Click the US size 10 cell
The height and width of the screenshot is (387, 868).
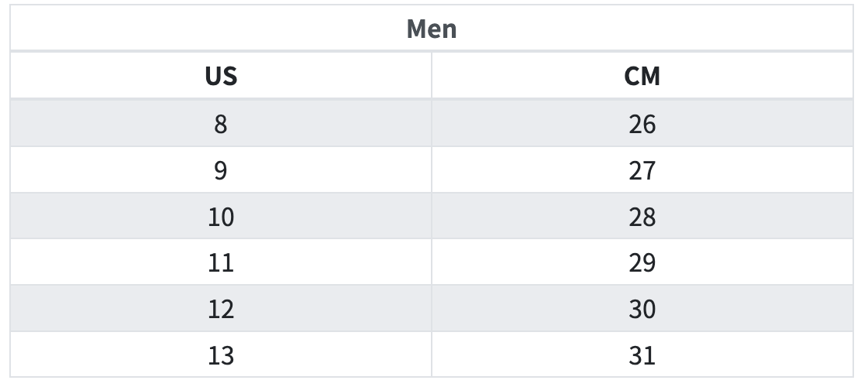tap(221, 217)
